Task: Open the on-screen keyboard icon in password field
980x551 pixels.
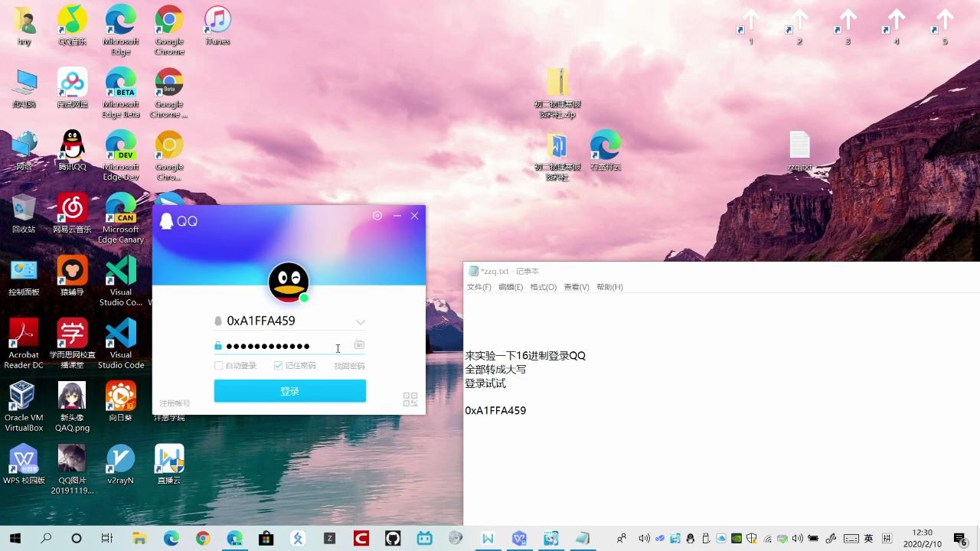Action: tap(359, 345)
